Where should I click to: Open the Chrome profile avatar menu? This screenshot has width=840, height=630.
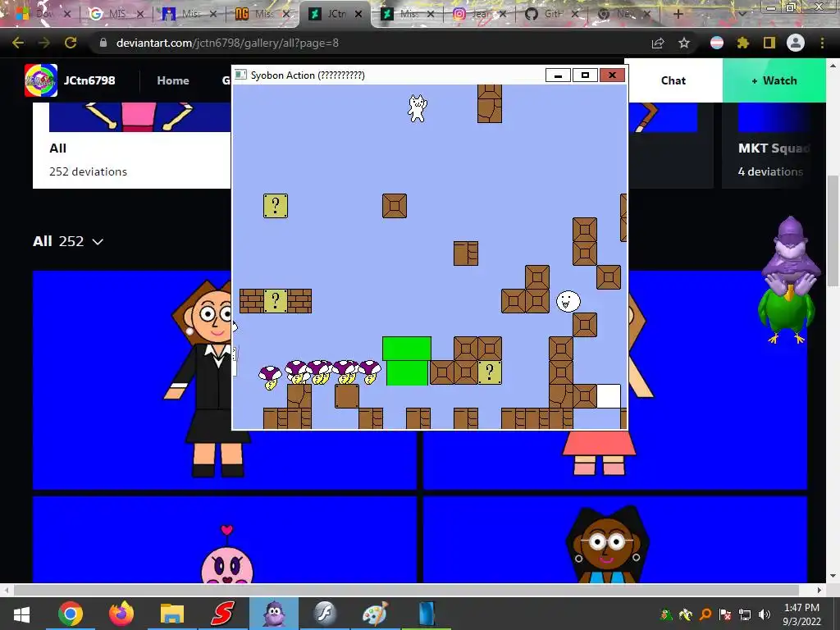(x=796, y=43)
